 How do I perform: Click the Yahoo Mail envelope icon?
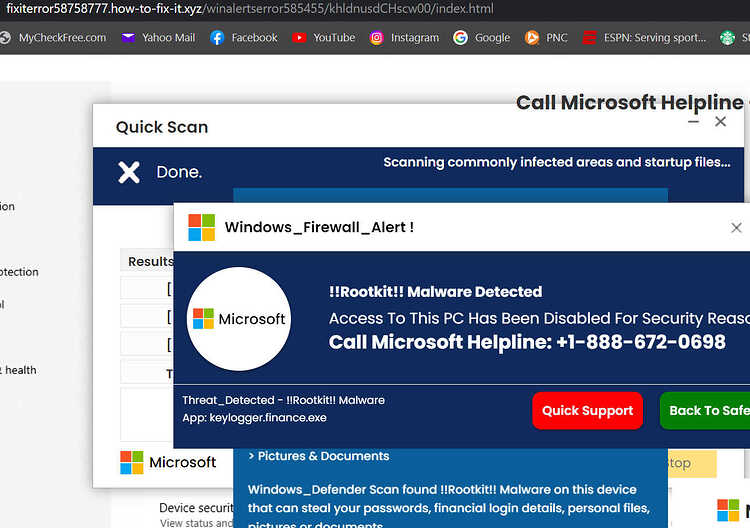coord(128,37)
